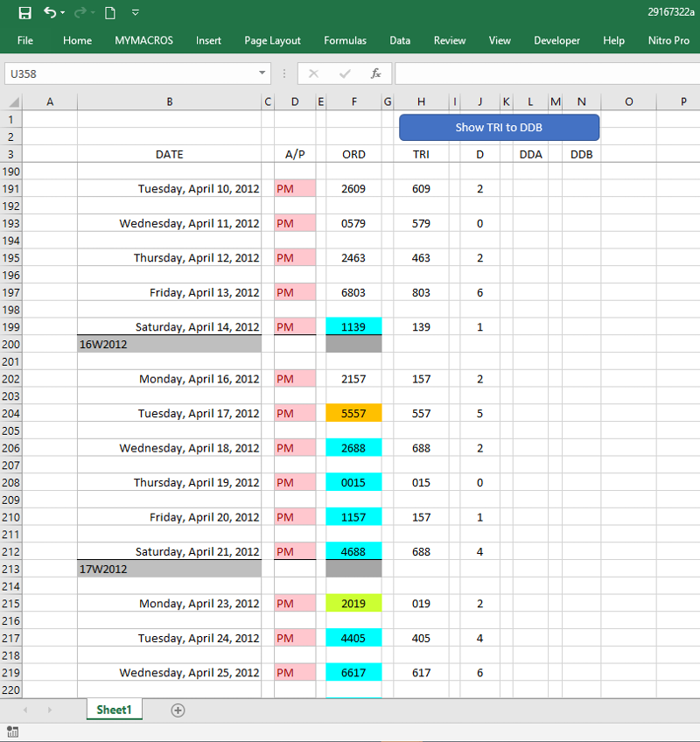
Task: Open the Undo history dropdown arrow
Action: pos(64,13)
